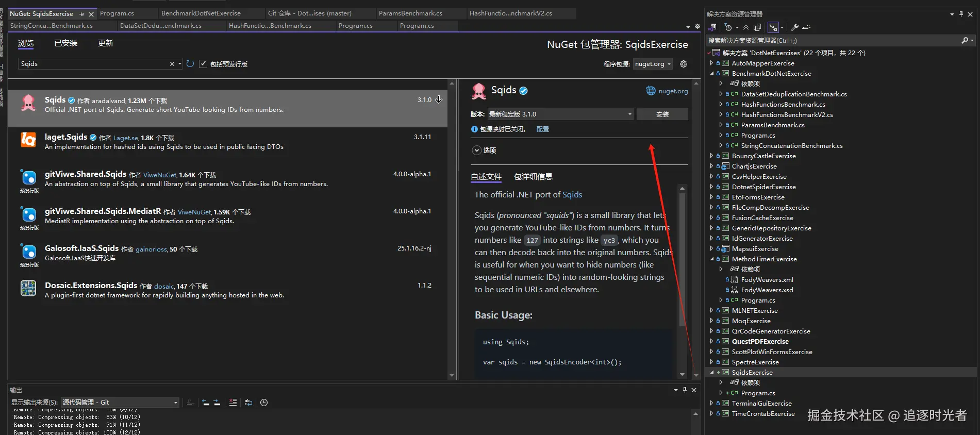Click the download arrow beside Sqids 3.1.0
This screenshot has height=435, width=980.
(439, 99)
